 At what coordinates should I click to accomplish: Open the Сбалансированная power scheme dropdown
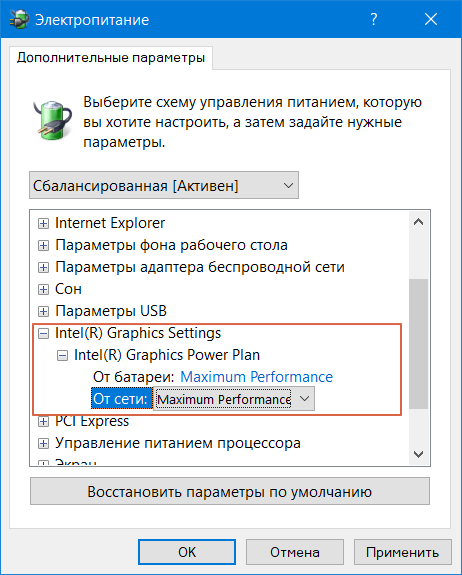pyautogui.click(x=164, y=185)
